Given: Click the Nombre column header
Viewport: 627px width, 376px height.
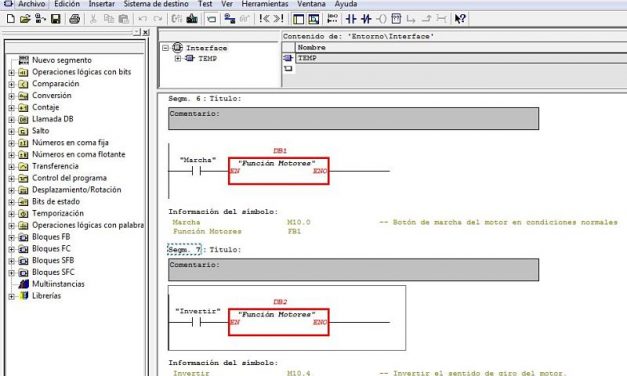Looking at the screenshot, I should [461, 47].
